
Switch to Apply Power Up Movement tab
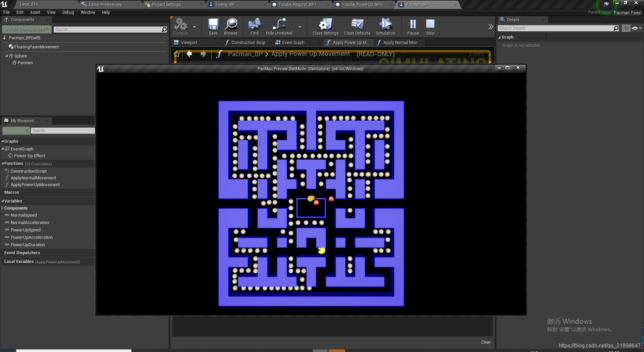click(x=349, y=43)
